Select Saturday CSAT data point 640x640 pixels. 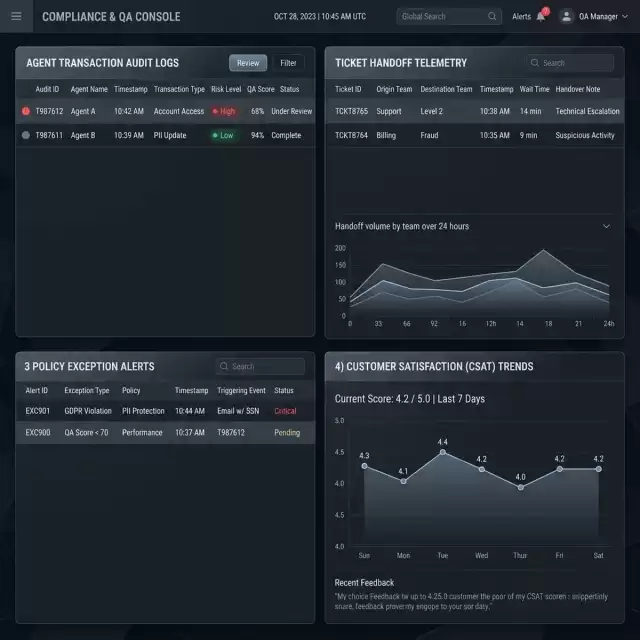point(598,469)
